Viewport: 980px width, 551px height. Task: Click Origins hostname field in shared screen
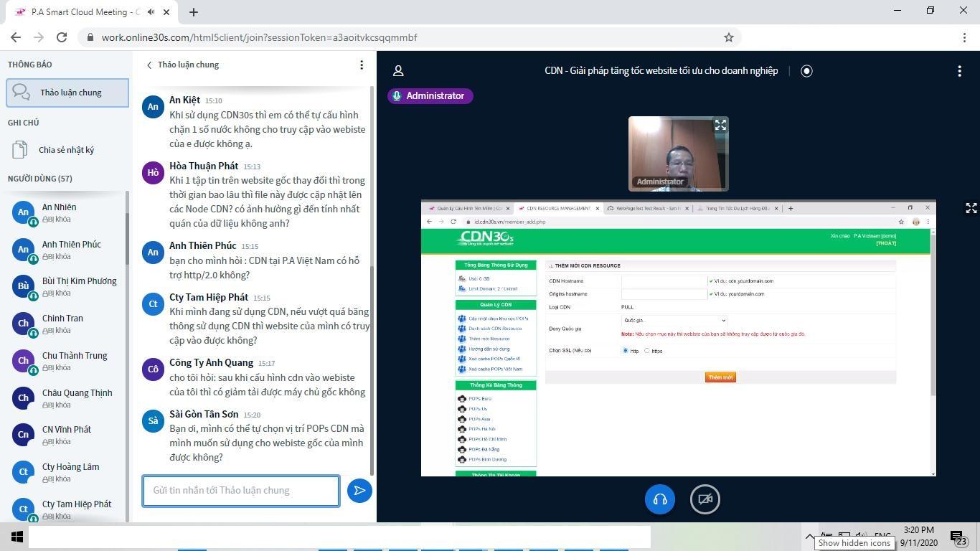[664, 294]
